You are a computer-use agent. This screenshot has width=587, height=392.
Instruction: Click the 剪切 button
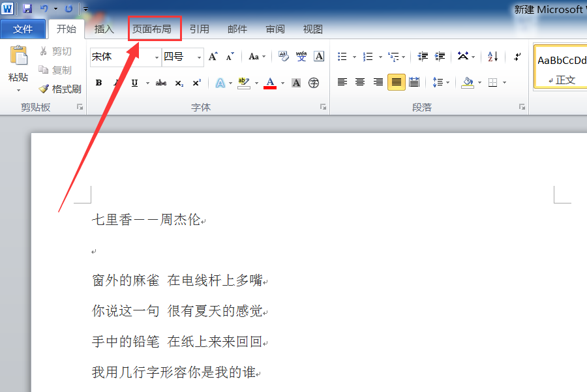56,52
